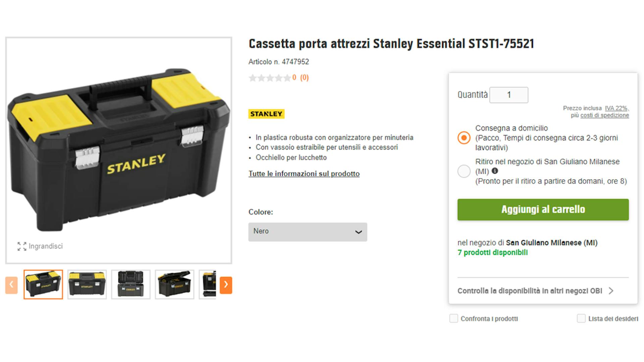Click the Ingrandisci enlarge icon
This screenshot has width=644, height=362.
[22, 246]
